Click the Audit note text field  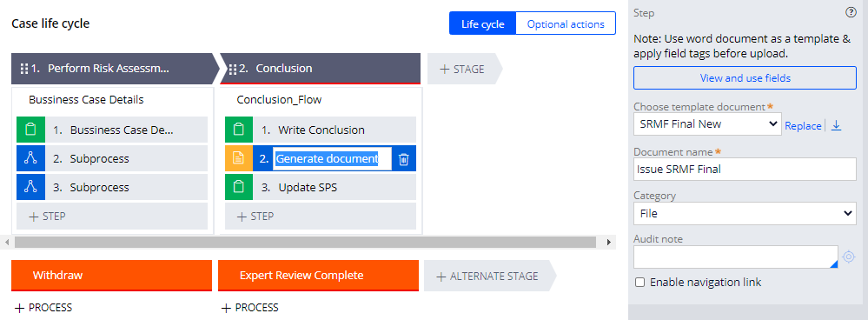pos(736,257)
